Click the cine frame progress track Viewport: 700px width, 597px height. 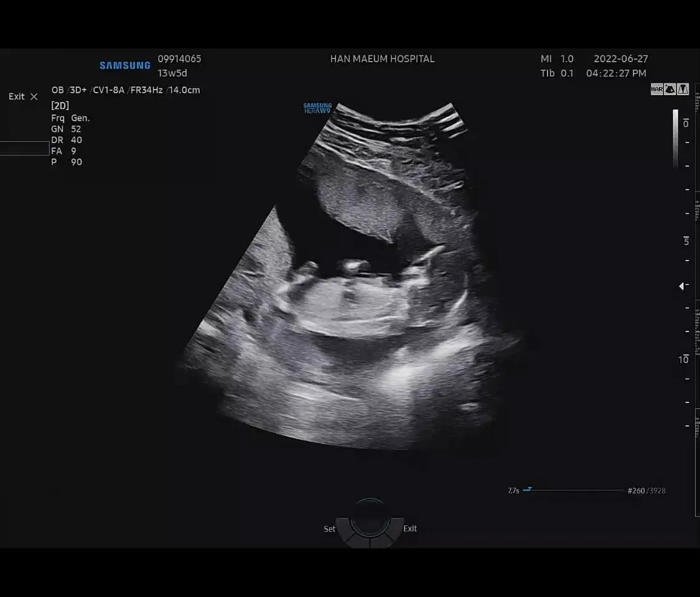pos(573,490)
